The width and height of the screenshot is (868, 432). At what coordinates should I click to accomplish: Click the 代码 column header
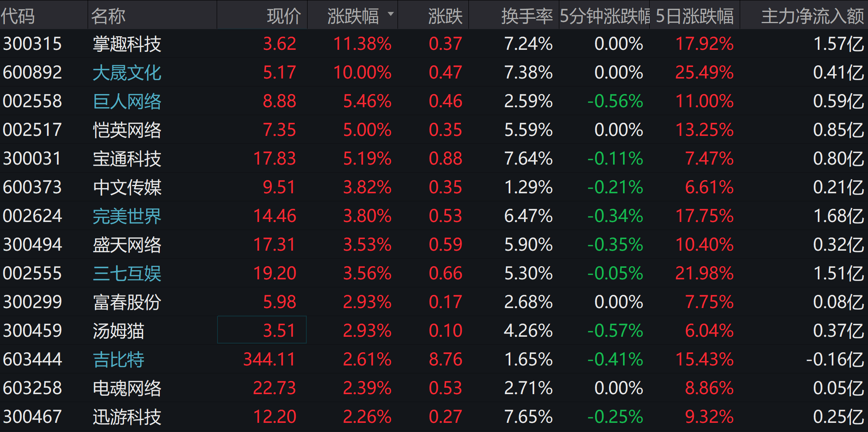(x=18, y=16)
